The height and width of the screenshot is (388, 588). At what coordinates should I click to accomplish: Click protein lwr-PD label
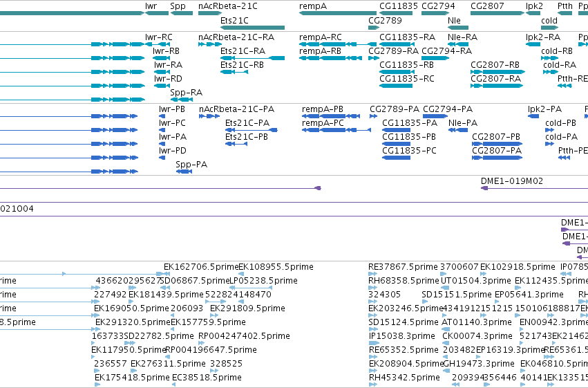click(173, 151)
